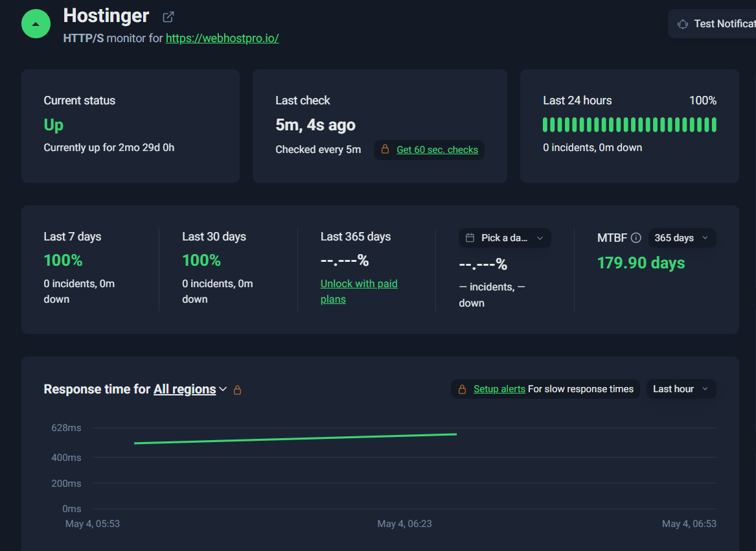Image resolution: width=756 pixels, height=551 pixels.
Task: Click lock icon beside Get 60 sec. checks
Action: point(385,149)
